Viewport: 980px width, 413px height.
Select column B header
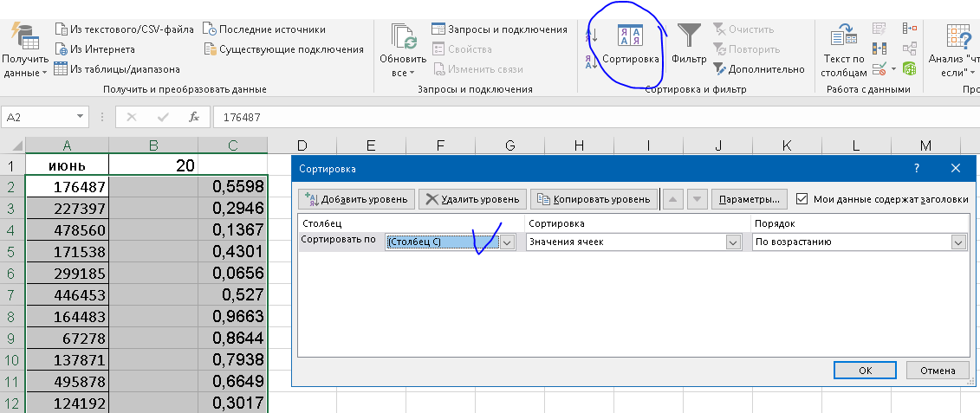tap(153, 145)
